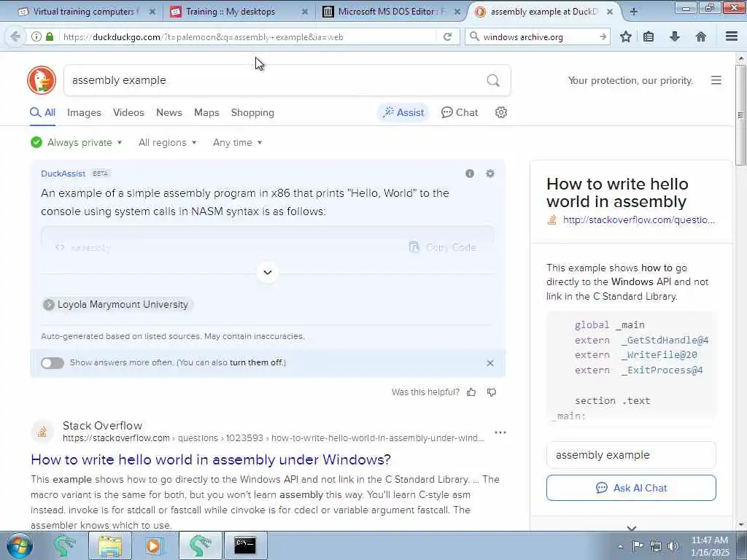Viewport: 747px width, 560px height.
Task: Switch to the Videos search tab
Action: tap(128, 112)
